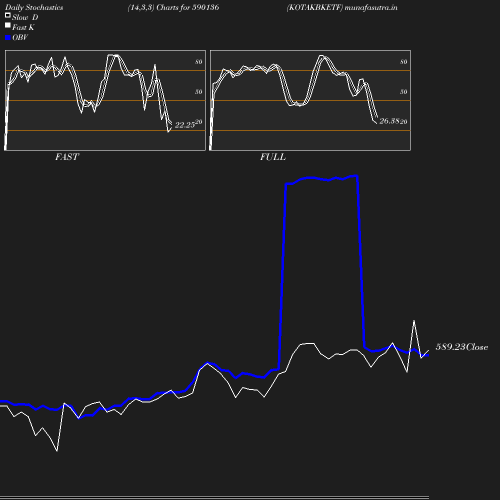The image size is (500, 500).
Task: Click the 'Fast K' legend label
Action: click(23, 27)
